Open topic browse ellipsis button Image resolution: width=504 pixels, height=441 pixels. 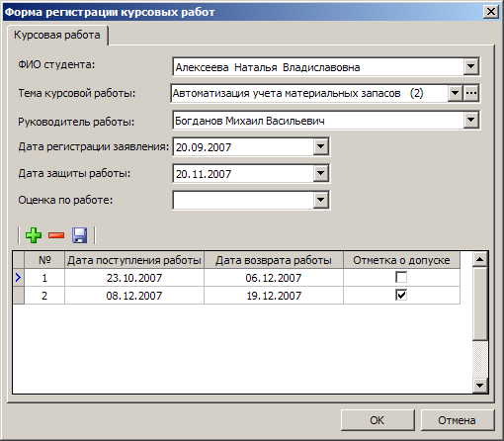tap(471, 94)
